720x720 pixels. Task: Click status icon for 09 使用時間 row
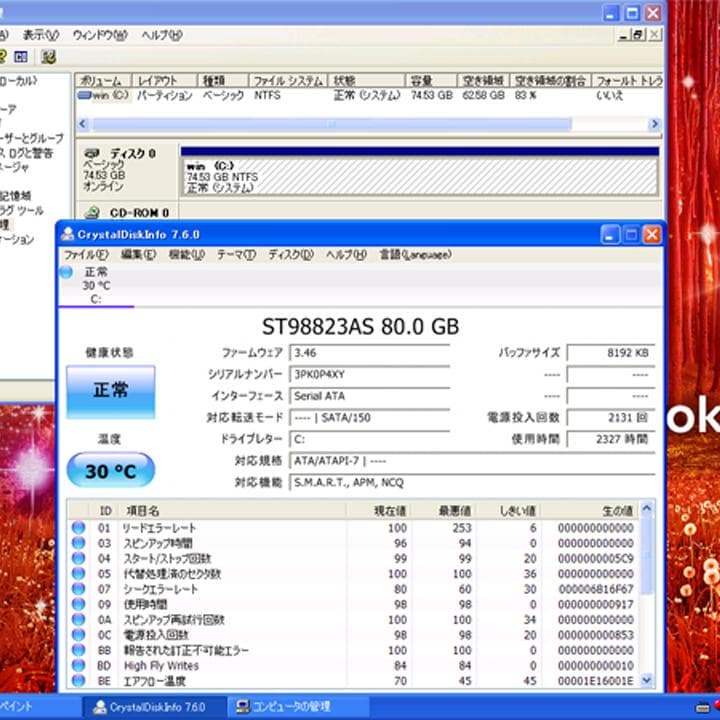[79, 604]
